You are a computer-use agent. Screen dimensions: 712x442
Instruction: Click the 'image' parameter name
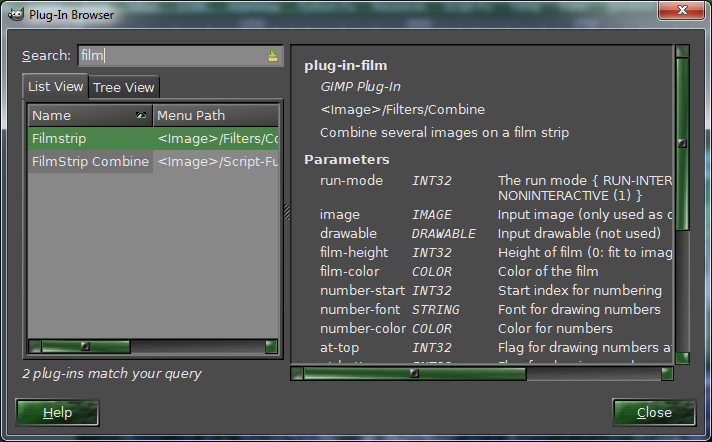tap(340, 214)
